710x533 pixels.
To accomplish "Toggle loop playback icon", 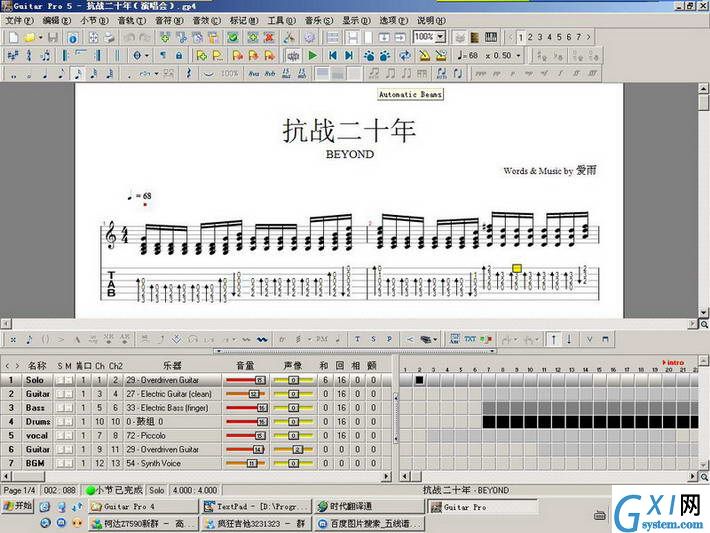I will pos(405,56).
